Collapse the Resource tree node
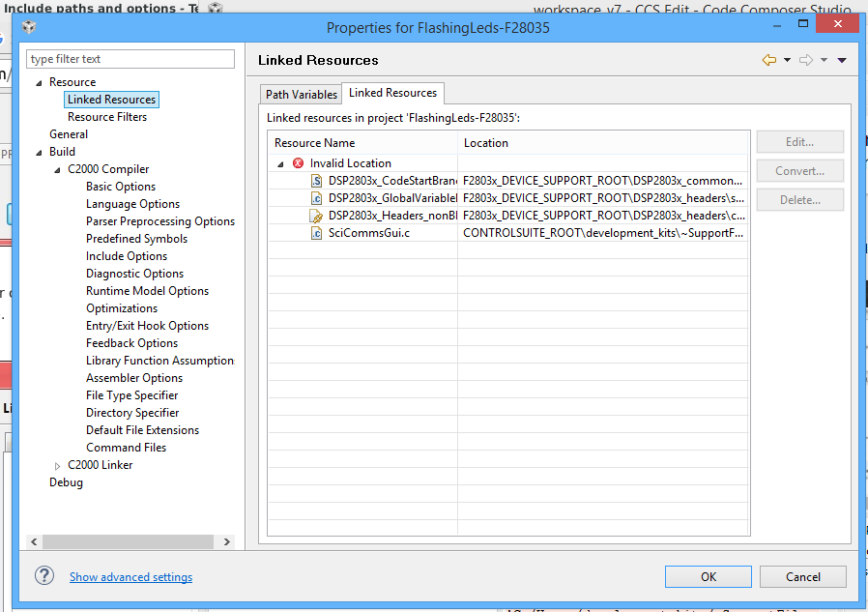 39,82
